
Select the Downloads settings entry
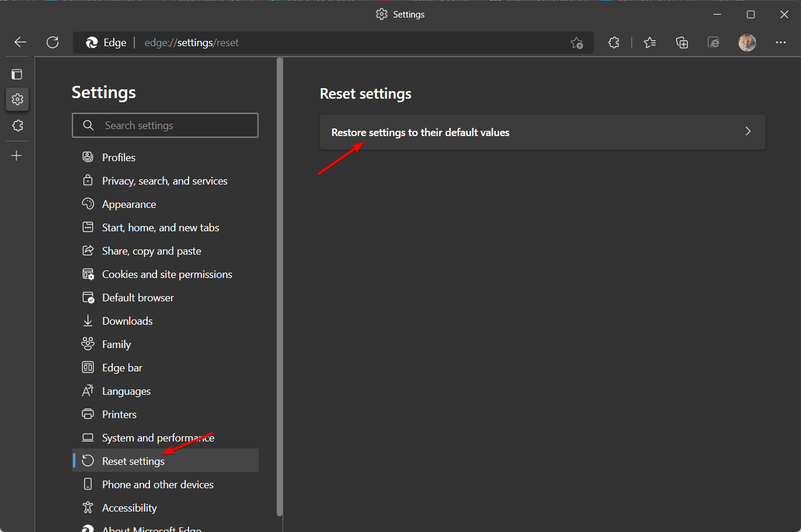point(127,321)
